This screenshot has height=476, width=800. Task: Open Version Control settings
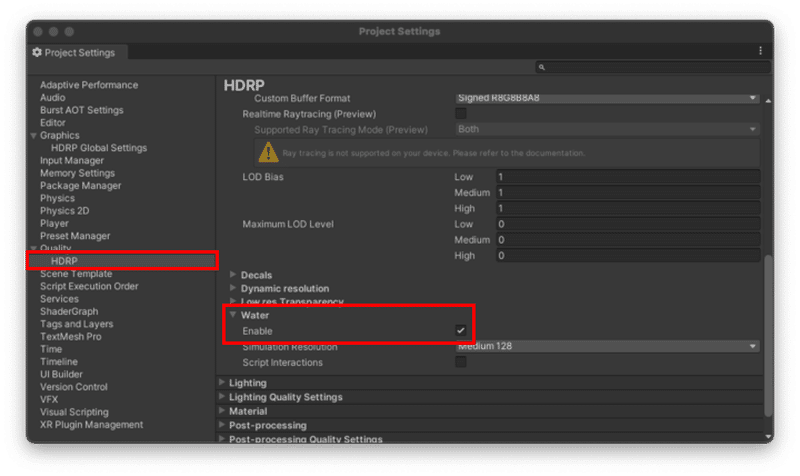73,387
